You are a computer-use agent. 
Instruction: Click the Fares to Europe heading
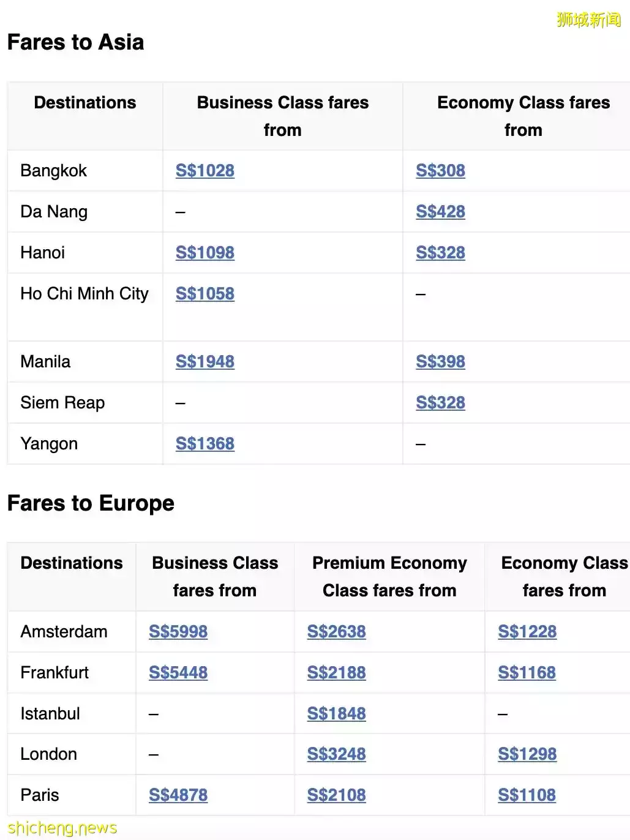pyautogui.click(x=91, y=503)
